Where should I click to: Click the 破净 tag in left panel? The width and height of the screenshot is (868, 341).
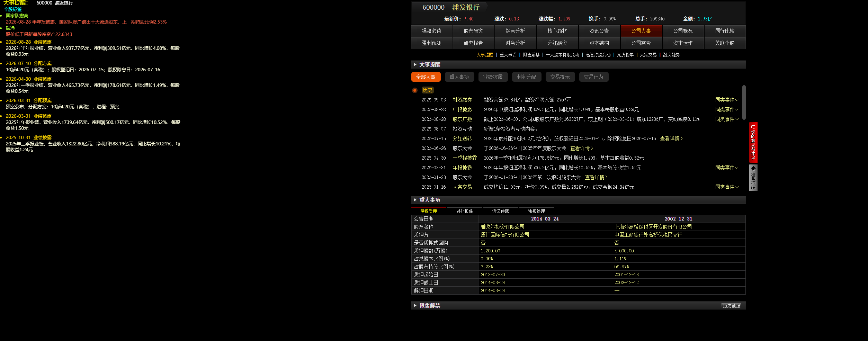click(x=10, y=28)
